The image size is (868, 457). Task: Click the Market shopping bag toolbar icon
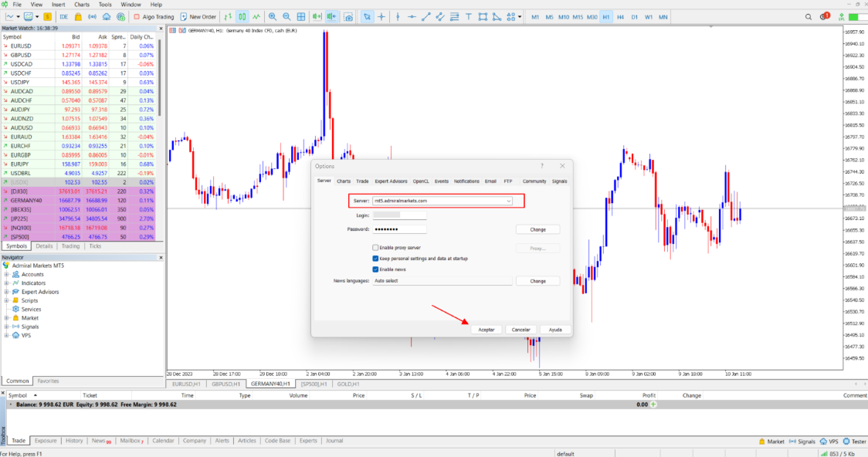tap(78, 17)
